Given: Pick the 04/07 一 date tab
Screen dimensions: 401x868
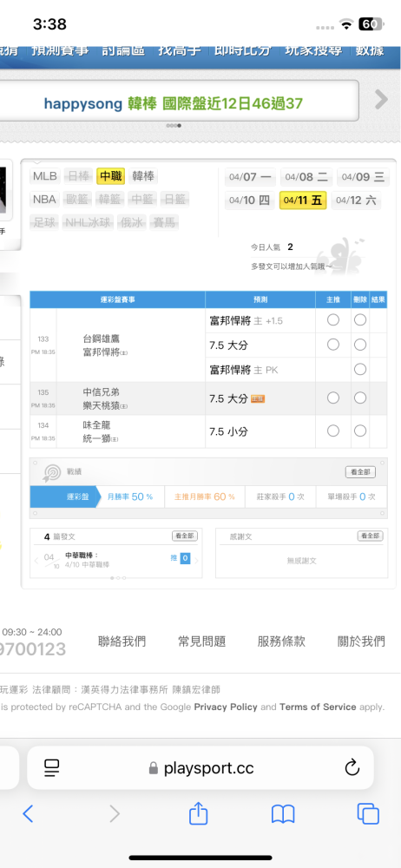Looking at the screenshot, I should coord(250,177).
